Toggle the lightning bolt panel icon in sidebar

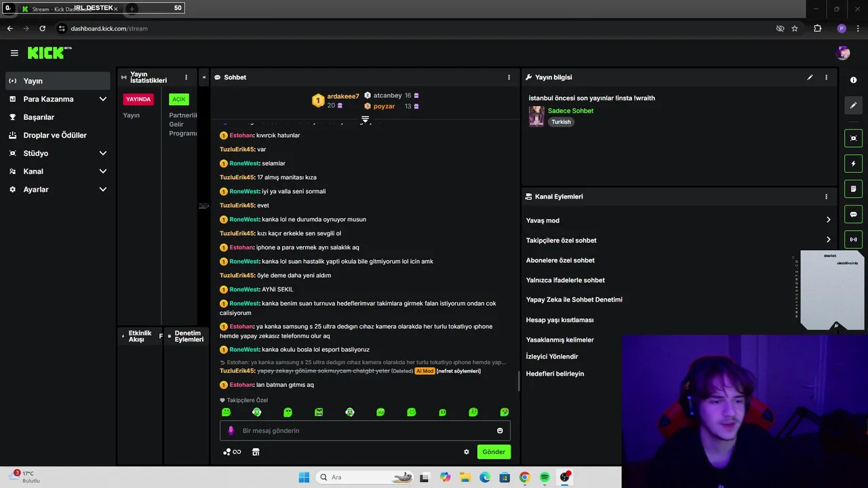point(853,163)
